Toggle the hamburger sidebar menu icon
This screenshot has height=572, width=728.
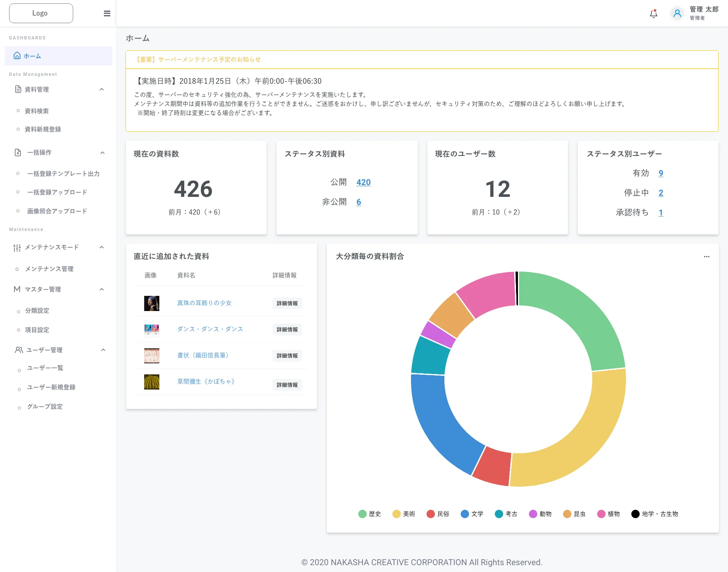point(107,14)
